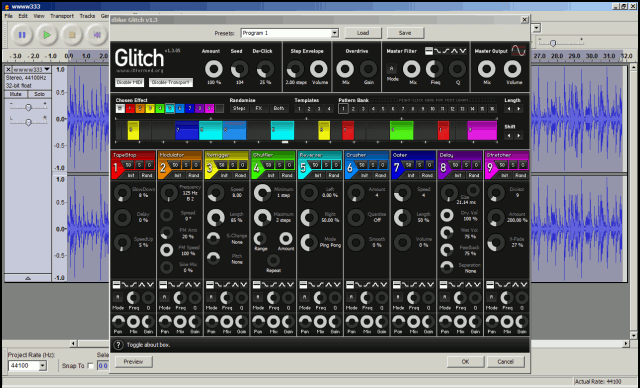Pick the cyan Chosen Effect swatch 5
Screen dimensions: 640x388
[x=170, y=109]
